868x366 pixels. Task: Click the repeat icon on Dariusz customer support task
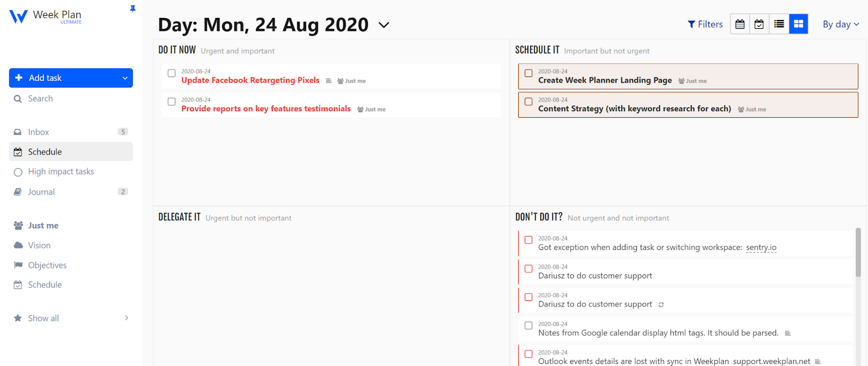(661, 305)
